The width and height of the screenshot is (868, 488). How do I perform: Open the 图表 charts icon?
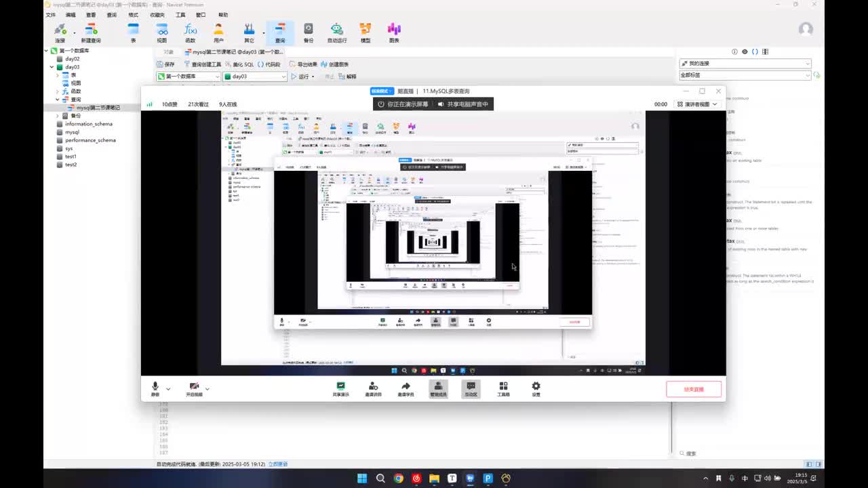tap(394, 32)
